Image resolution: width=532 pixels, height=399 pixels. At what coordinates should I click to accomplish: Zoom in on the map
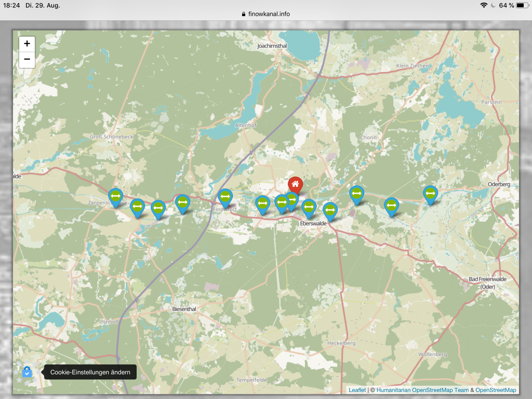27,44
